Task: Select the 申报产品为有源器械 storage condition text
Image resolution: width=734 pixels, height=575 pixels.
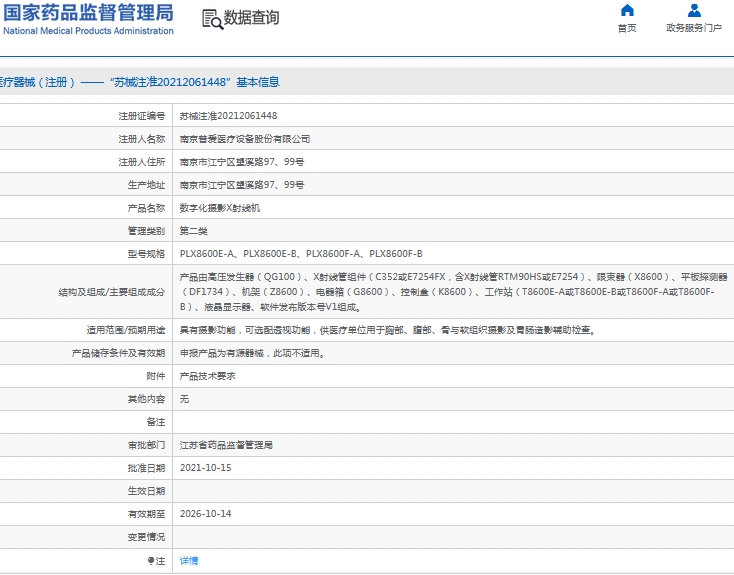Action: click(x=252, y=353)
